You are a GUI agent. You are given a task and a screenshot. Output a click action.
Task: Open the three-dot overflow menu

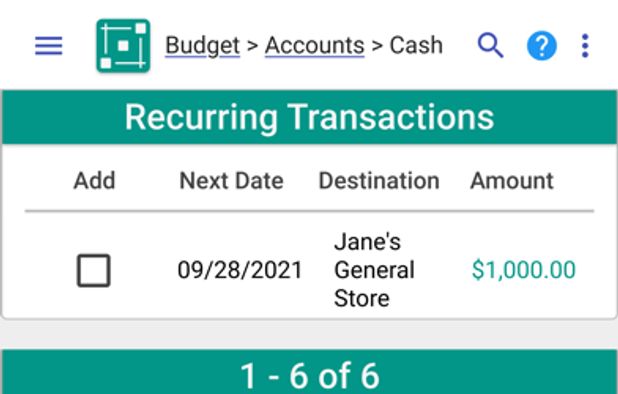(585, 46)
